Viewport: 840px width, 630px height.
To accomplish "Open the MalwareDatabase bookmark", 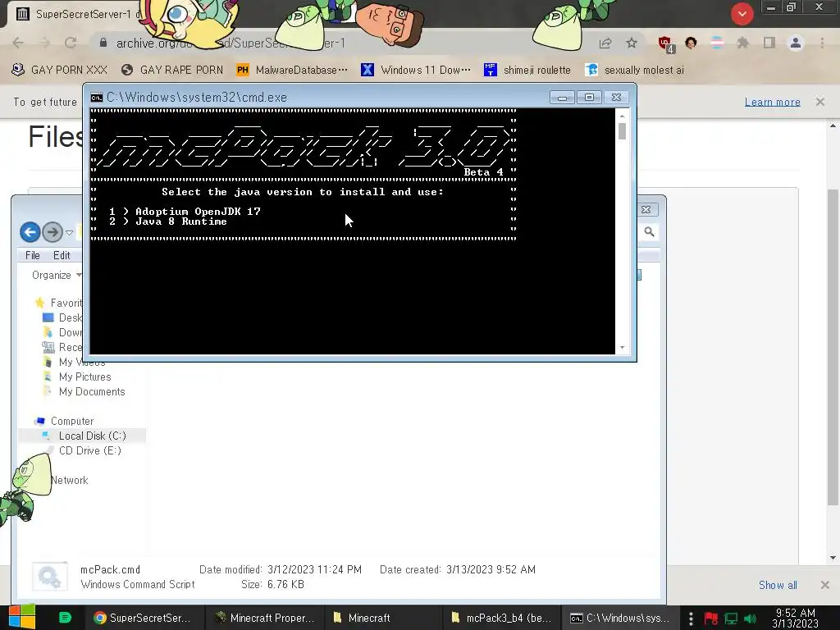I will click(292, 71).
